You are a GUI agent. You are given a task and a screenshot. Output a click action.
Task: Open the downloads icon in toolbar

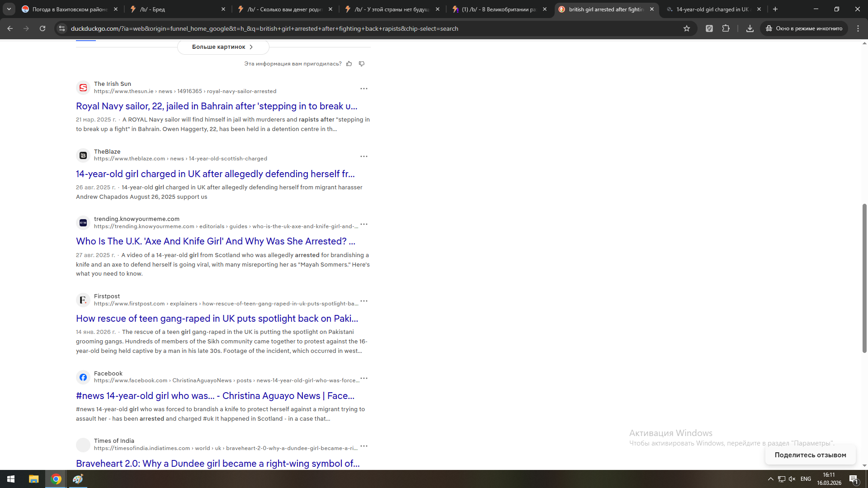click(x=750, y=28)
